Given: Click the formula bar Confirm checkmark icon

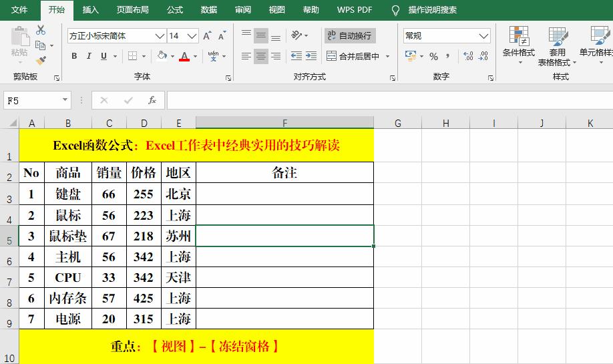Looking at the screenshot, I should click(x=128, y=100).
